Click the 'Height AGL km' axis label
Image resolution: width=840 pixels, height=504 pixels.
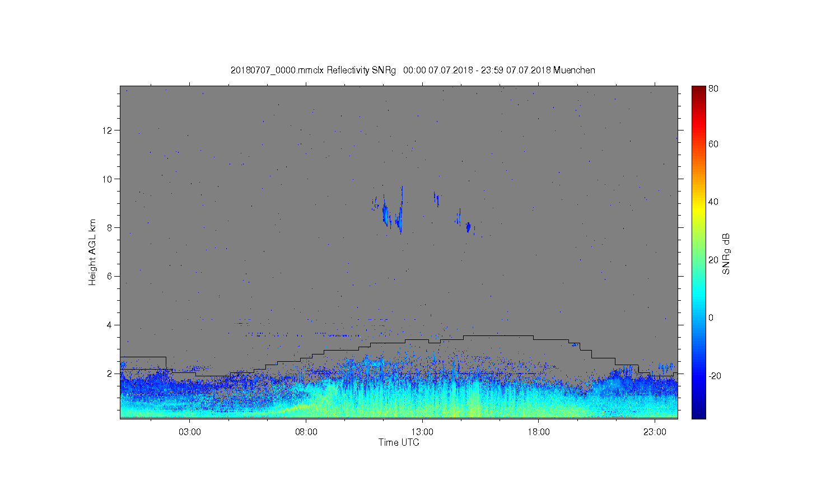(92, 252)
